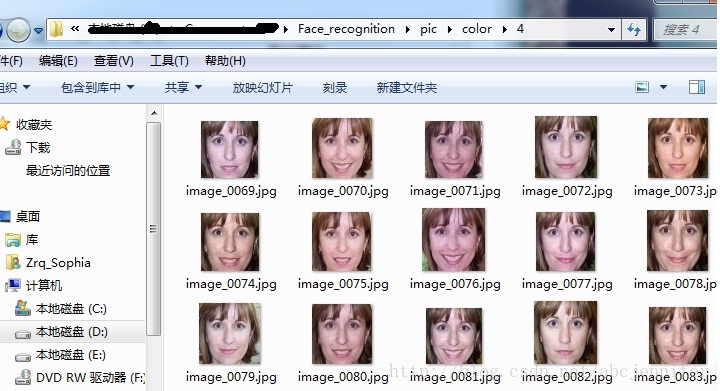720x391 pixels.
Task: Click the change view icon
Action: (642, 87)
